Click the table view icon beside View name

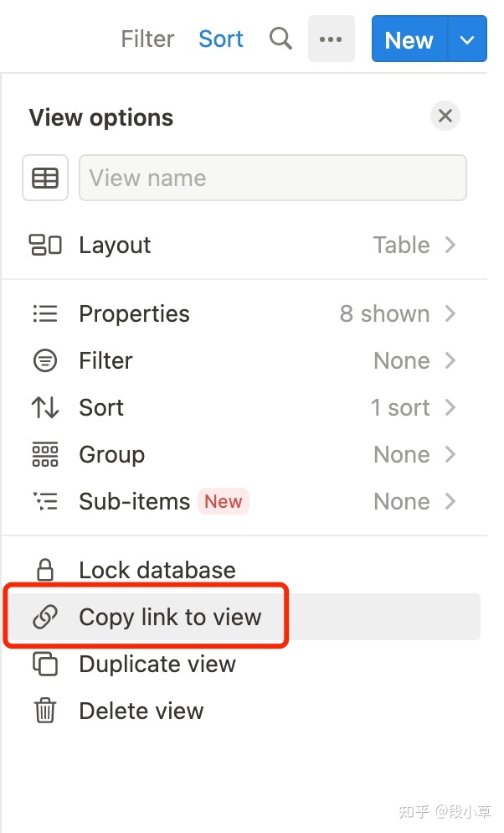pos(45,178)
